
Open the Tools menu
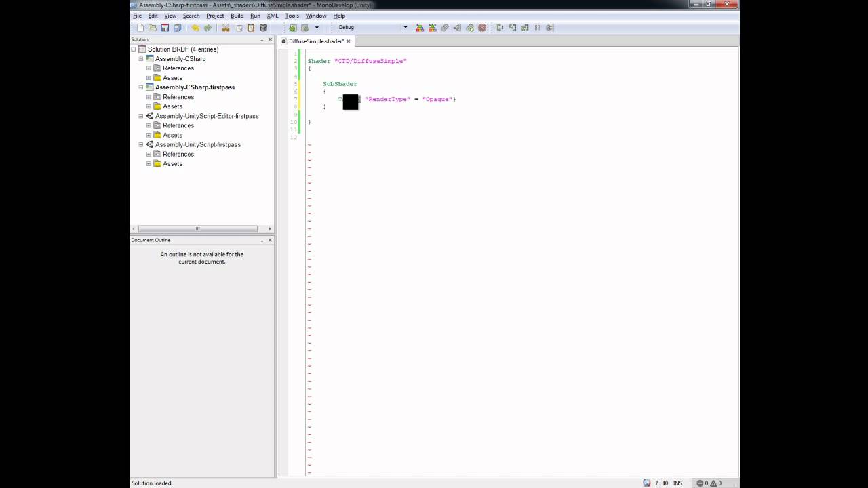tap(292, 16)
